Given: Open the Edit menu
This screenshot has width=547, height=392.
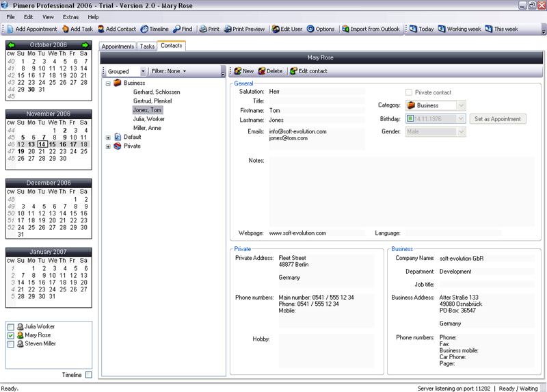Looking at the screenshot, I should pos(28,17).
